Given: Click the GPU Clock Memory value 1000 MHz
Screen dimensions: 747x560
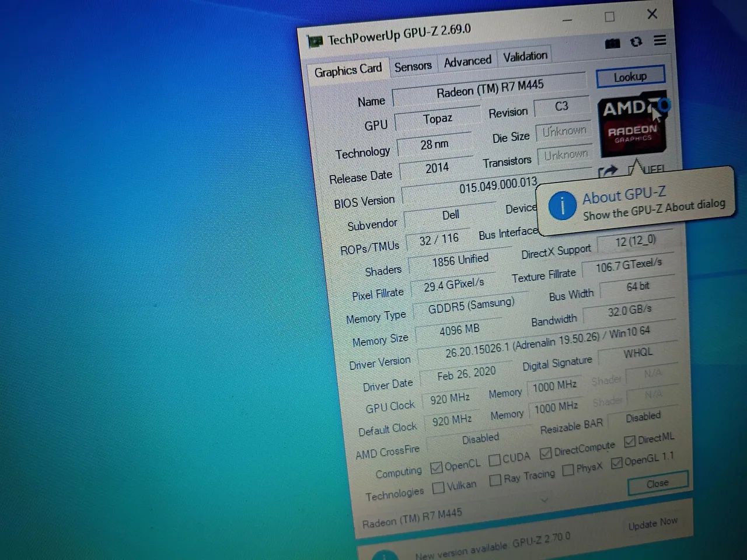Looking at the screenshot, I should 554,386.
